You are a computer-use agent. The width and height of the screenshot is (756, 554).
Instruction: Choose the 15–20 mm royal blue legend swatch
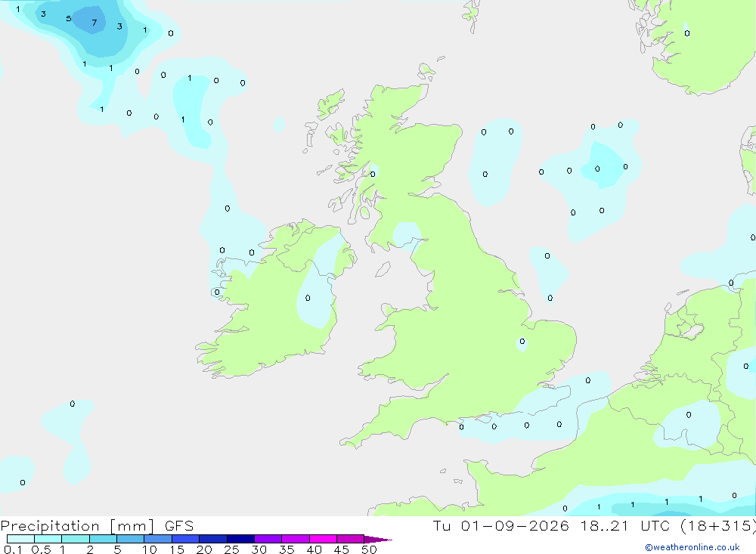(186, 539)
